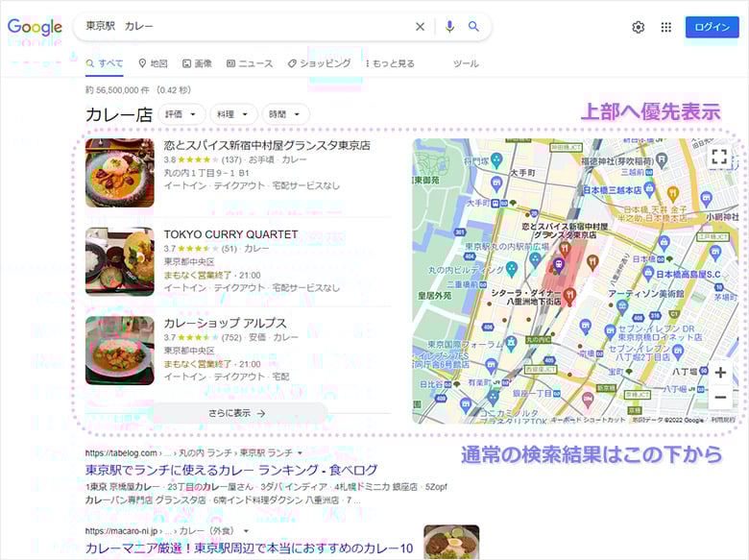The image size is (749, 560).
Task: Open Google apps grid icon
Action: (665, 27)
